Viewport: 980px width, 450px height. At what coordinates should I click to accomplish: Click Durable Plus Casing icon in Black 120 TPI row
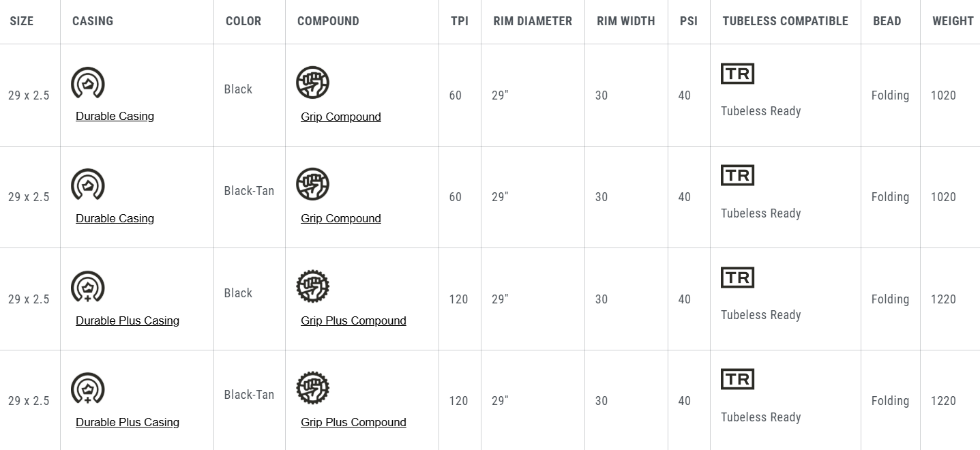pos(88,287)
